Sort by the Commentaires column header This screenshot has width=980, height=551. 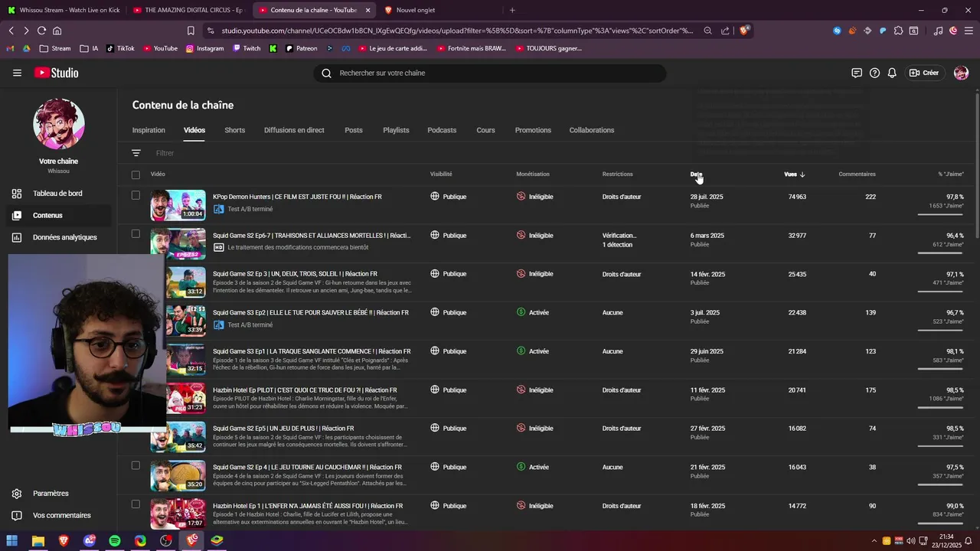(x=857, y=174)
